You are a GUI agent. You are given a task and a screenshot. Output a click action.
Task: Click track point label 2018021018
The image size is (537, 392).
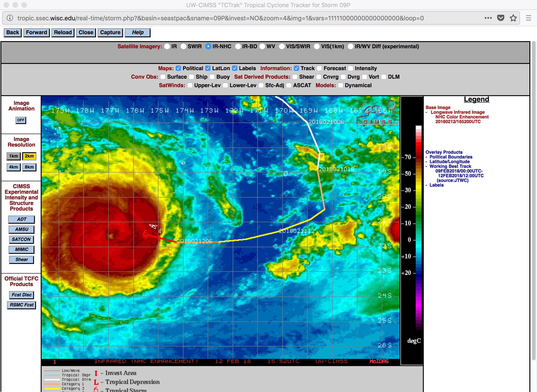[x=337, y=169]
